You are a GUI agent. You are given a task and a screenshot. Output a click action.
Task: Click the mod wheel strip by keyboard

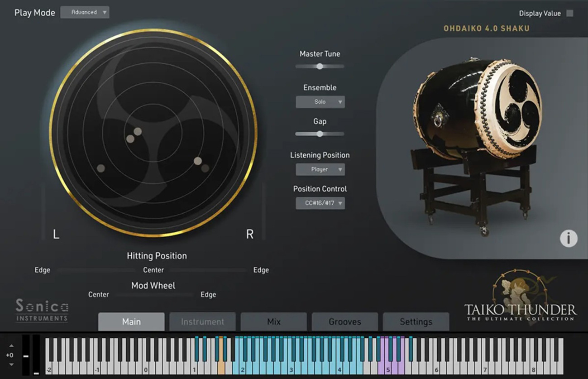[36, 355]
